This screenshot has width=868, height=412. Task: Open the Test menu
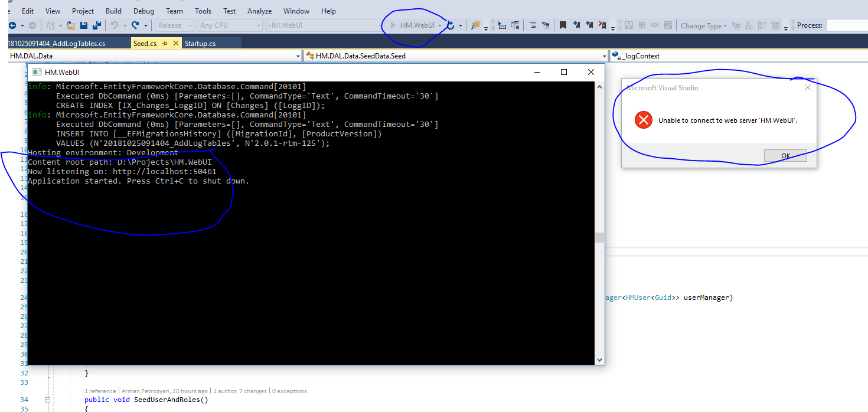230,11
